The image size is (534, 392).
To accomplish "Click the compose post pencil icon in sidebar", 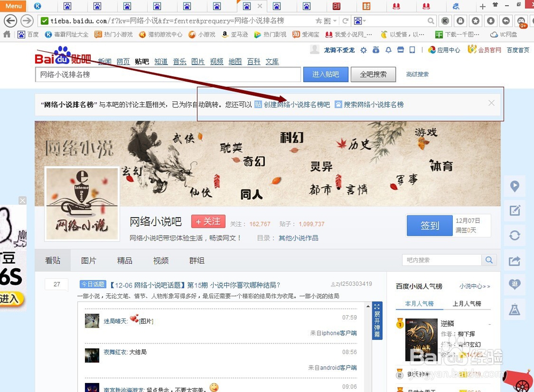I will tap(514, 210).
